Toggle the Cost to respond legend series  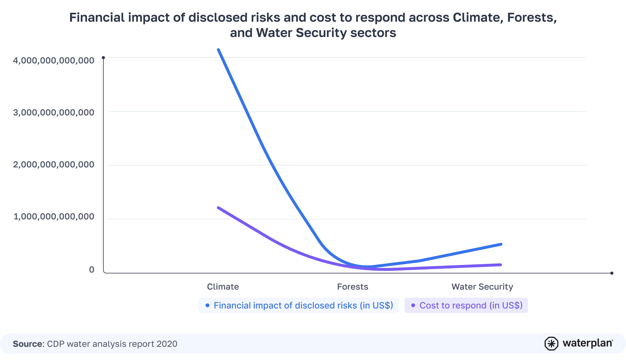[466, 305]
